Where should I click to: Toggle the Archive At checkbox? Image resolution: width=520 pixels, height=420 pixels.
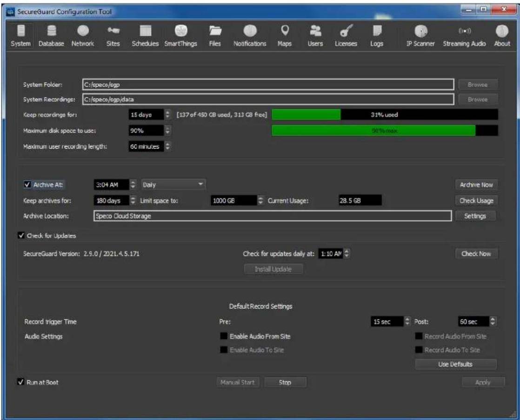[27, 184]
